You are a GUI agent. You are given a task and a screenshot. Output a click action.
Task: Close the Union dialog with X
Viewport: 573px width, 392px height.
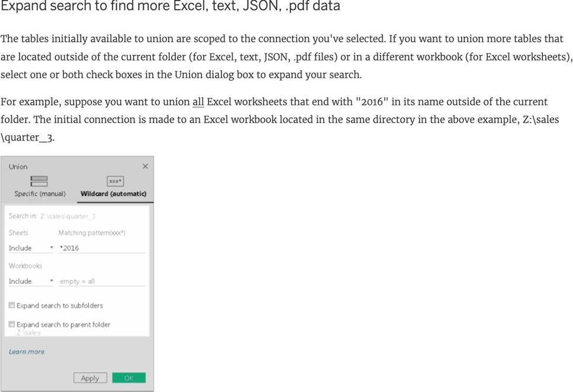pyautogui.click(x=146, y=166)
